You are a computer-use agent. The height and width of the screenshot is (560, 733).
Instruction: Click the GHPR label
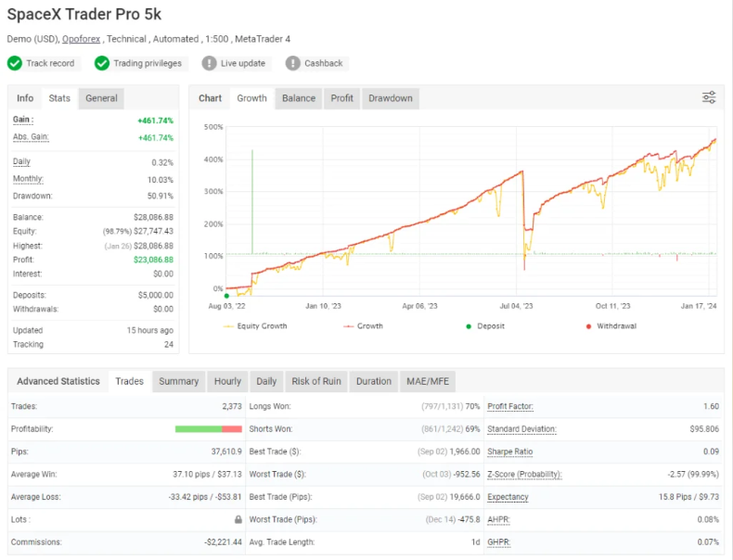pyautogui.click(x=499, y=542)
